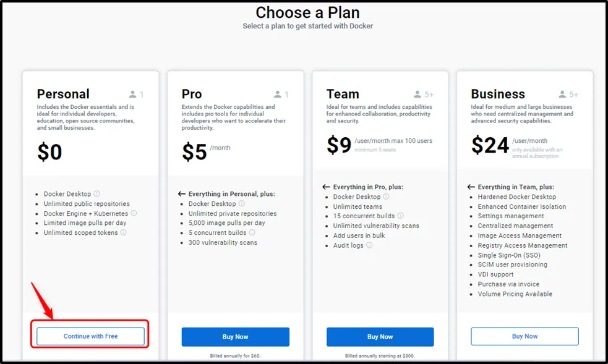Click info icon beside Team plan's Docker Desktop
This screenshot has height=364, width=608.
coord(386,197)
